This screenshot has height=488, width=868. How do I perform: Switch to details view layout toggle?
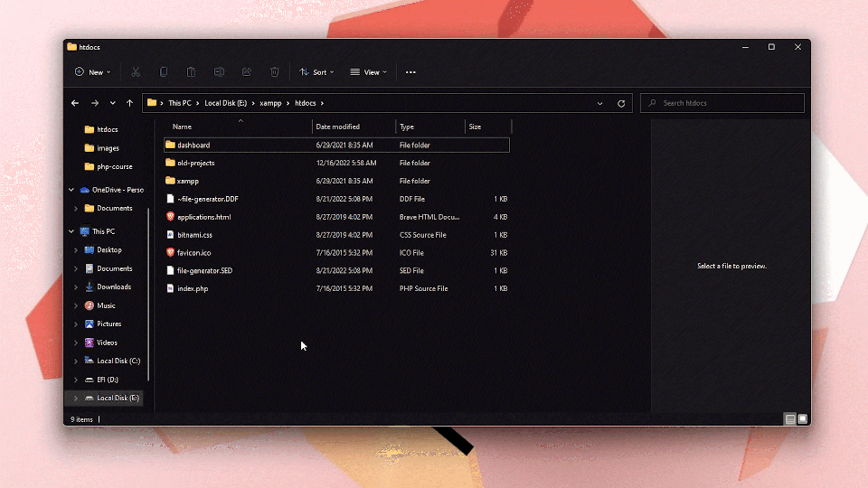pyautogui.click(x=790, y=419)
